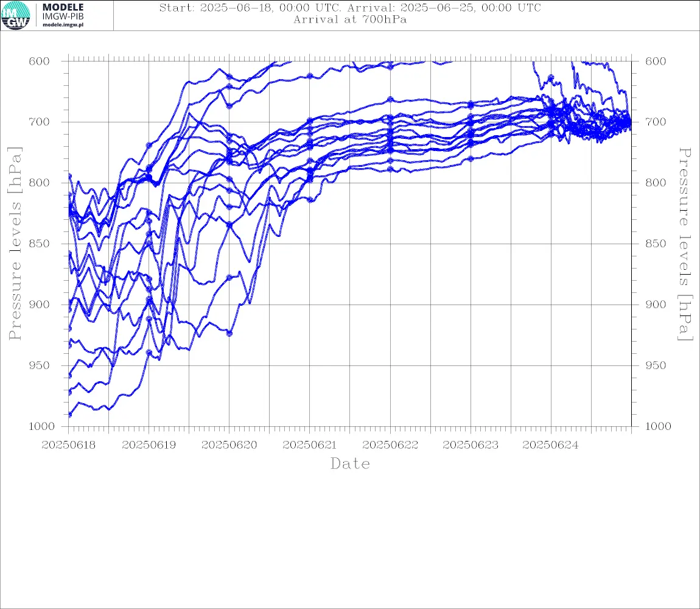Image resolution: width=700 pixels, height=609 pixels.
Task: Click the left axis 800 label
Action: point(39,183)
